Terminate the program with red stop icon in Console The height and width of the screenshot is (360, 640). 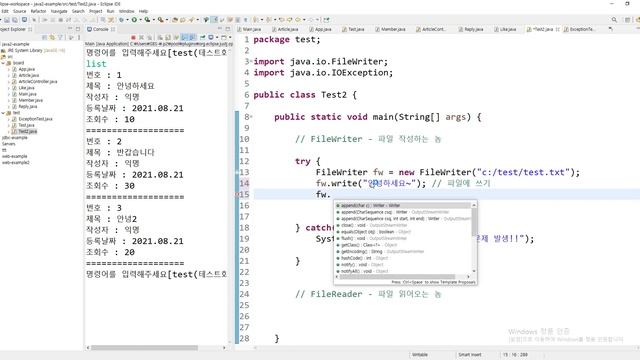click(x=133, y=37)
